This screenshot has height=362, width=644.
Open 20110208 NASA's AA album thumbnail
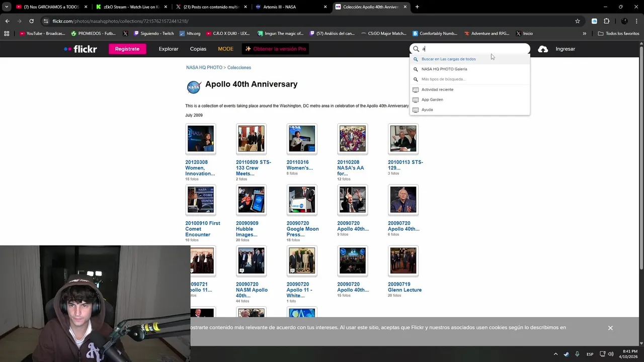pyautogui.click(x=352, y=139)
